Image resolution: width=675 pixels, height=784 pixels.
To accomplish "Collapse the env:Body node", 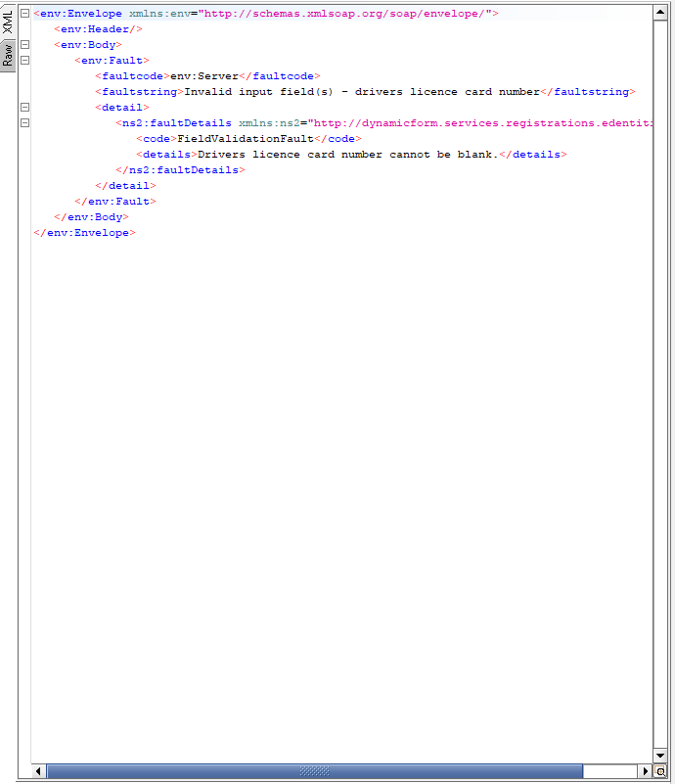I will point(24,44).
